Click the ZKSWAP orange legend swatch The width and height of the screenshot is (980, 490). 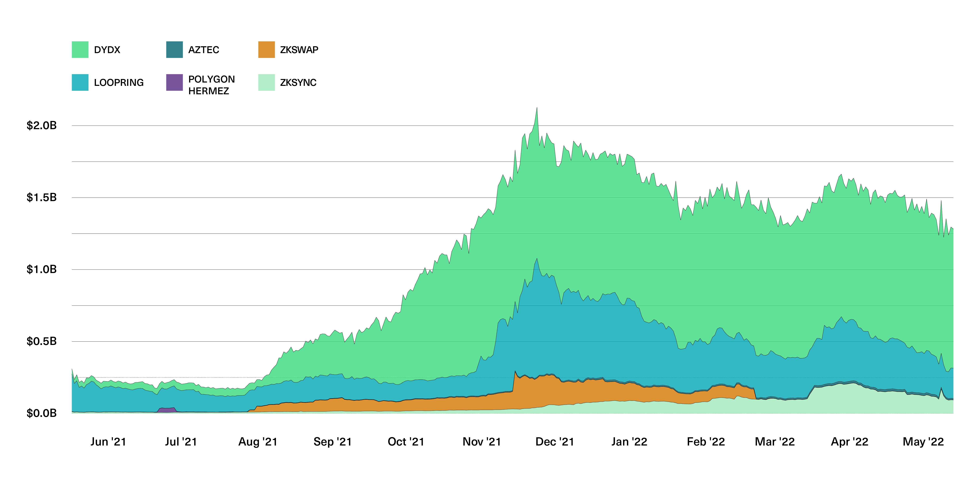click(266, 50)
